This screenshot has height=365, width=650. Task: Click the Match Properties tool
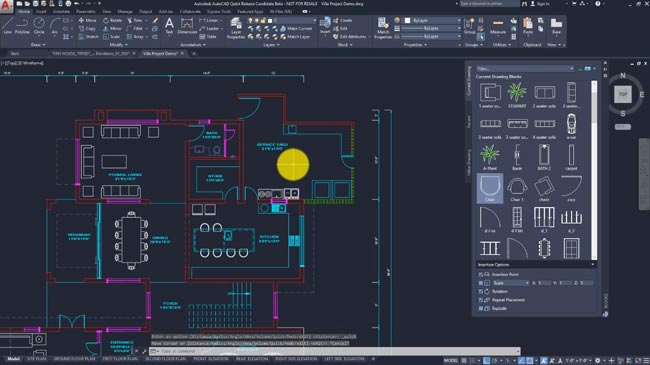(383, 28)
